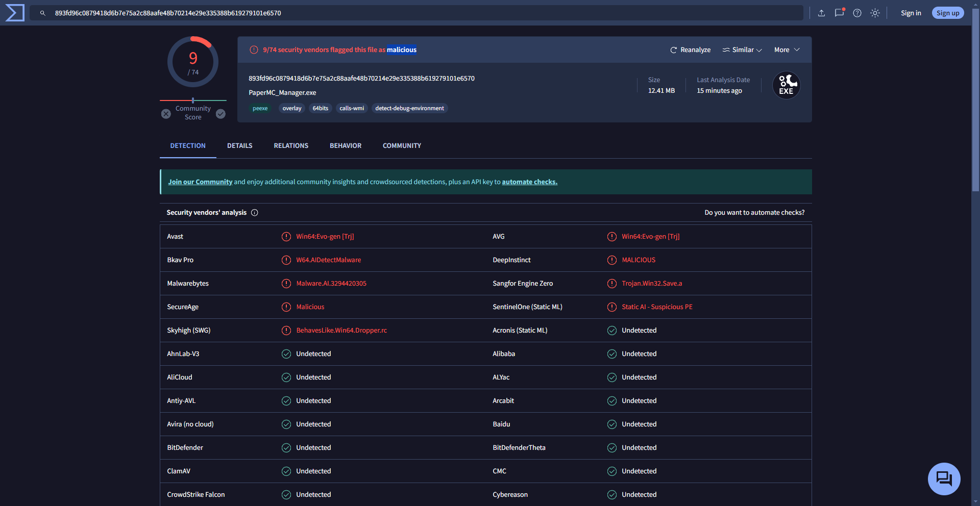Screen dimensions: 980x506
Task: Click the W64.AIDetectMalware result text
Action: [x=329, y=260]
